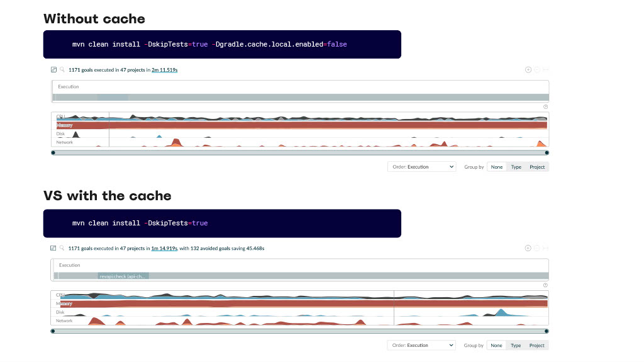
Task: Select Group by None in with-the-cache section
Action: coord(496,346)
